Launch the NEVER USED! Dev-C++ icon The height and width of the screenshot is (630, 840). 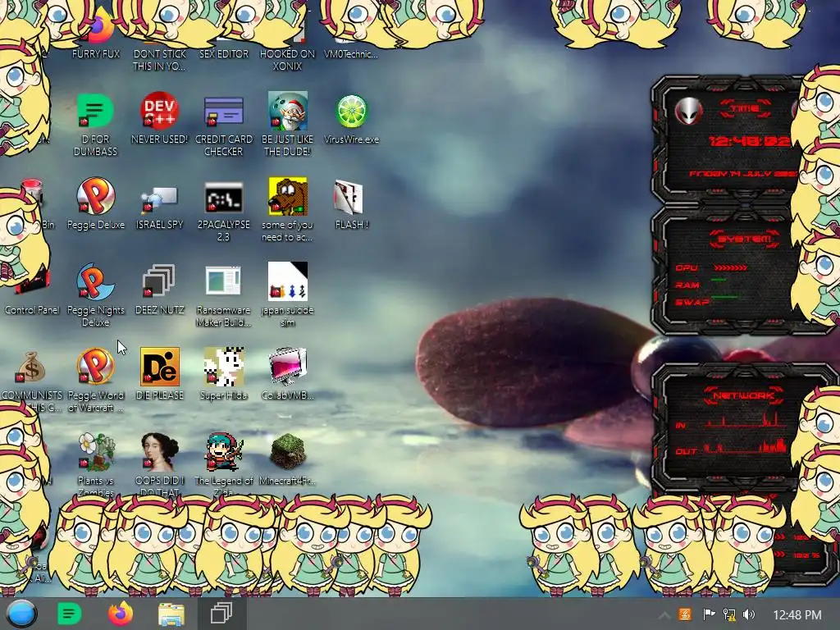tap(159, 112)
